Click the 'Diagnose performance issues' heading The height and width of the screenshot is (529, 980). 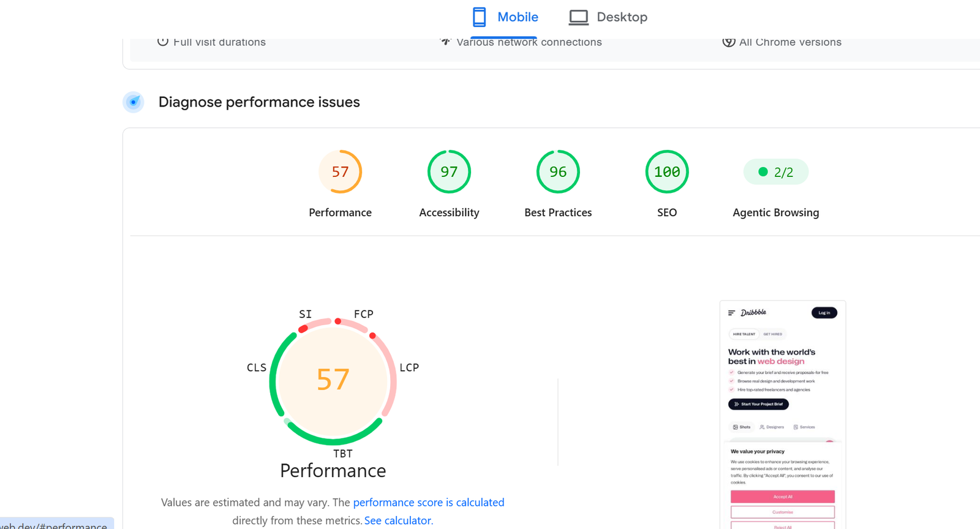(x=259, y=102)
